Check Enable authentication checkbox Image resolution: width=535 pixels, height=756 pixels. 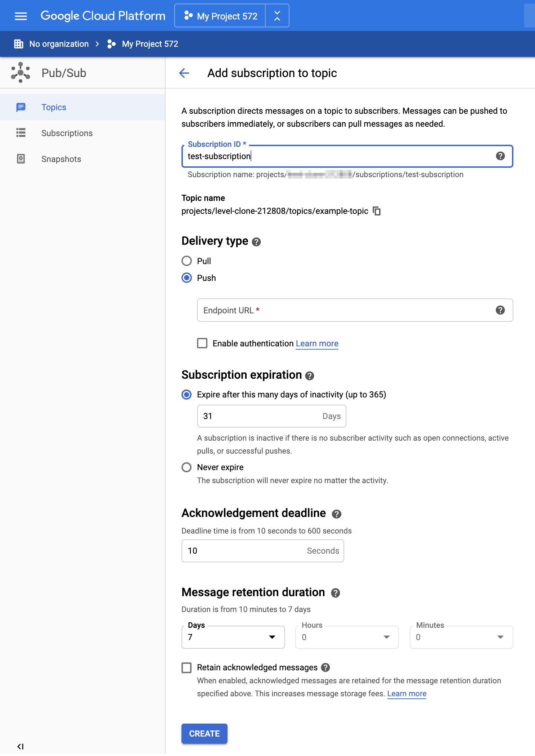pos(202,343)
